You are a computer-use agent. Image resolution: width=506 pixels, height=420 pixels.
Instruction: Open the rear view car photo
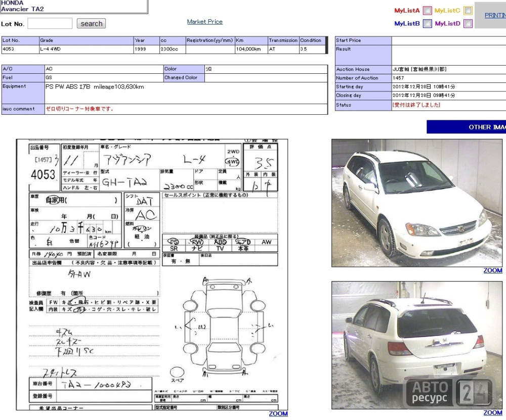point(417,345)
